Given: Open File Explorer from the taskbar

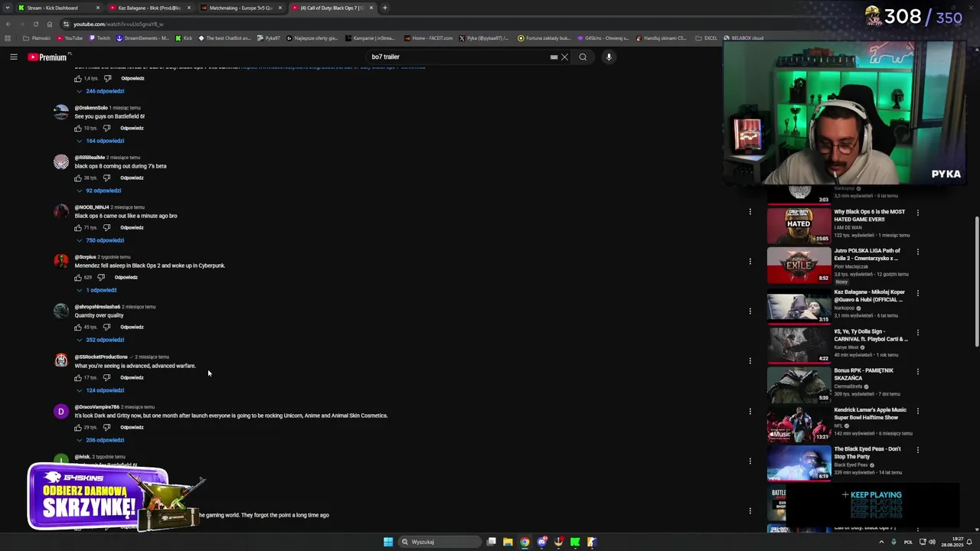Looking at the screenshot, I should pyautogui.click(x=508, y=542).
